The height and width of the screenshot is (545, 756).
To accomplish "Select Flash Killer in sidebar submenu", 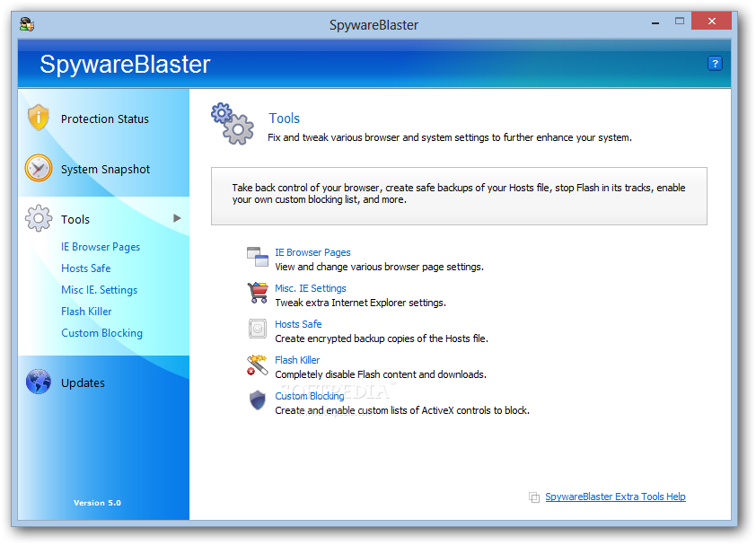I will click(x=86, y=312).
